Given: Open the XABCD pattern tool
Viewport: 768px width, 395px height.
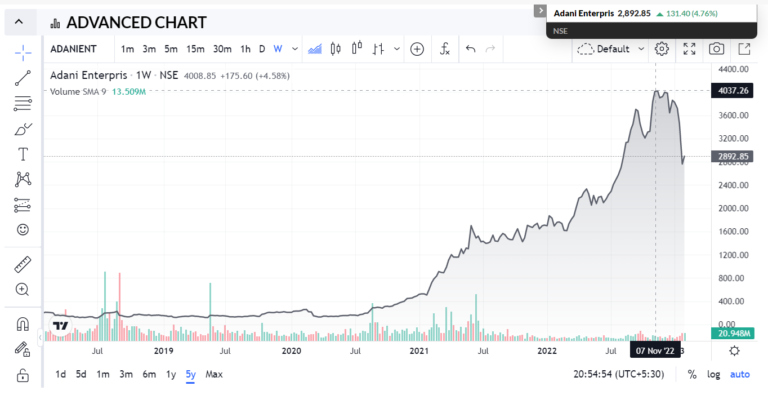Looking at the screenshot, I should coord(23,179).
